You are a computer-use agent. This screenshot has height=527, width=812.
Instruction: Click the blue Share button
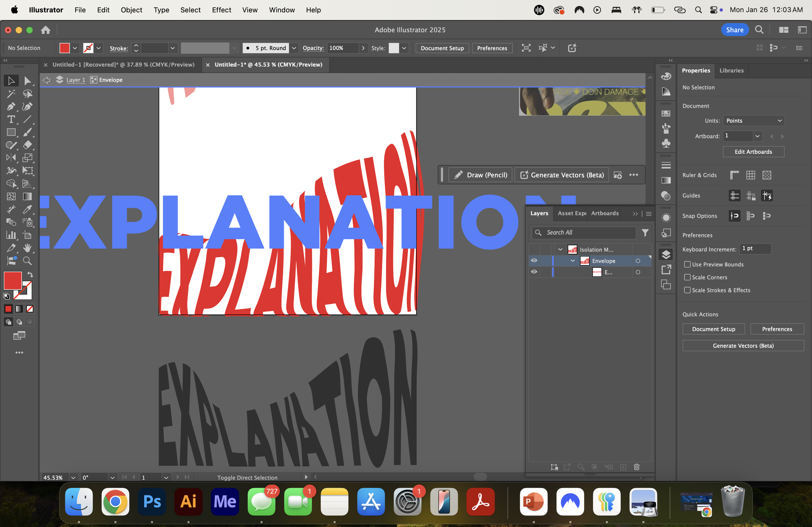(735, 30)
